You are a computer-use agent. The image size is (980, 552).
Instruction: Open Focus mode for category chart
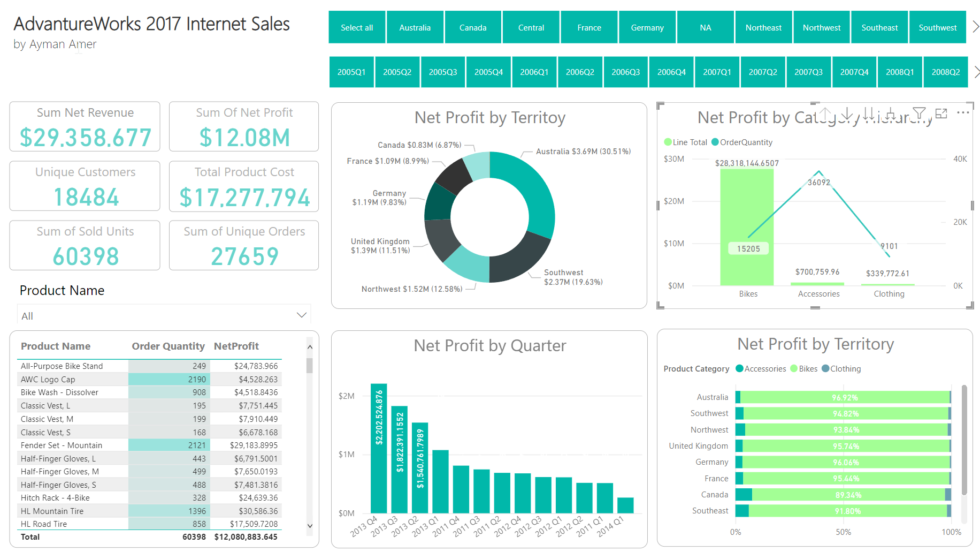(x=941, y=114)
